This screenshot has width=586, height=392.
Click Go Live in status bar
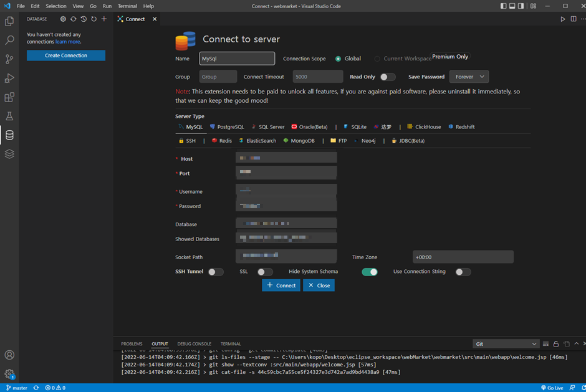tap(552, 388)
